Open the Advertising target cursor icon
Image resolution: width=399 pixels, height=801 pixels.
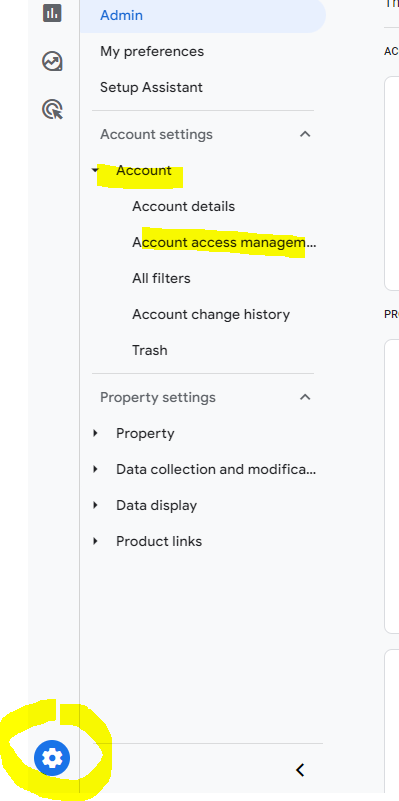coord(53,109)
